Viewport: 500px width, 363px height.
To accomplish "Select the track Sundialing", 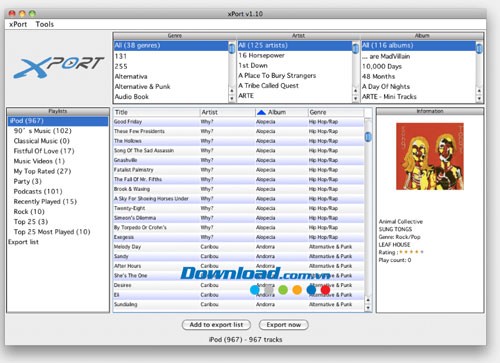I will point(239,304).
